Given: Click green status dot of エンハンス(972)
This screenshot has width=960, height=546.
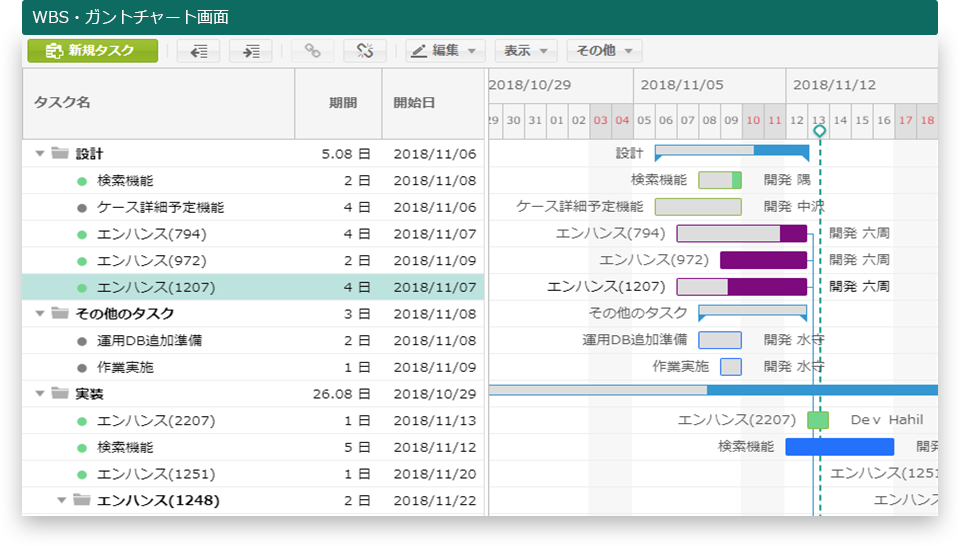Looking at the screenshot, I should pyautogui.click(x=81, y=261).
